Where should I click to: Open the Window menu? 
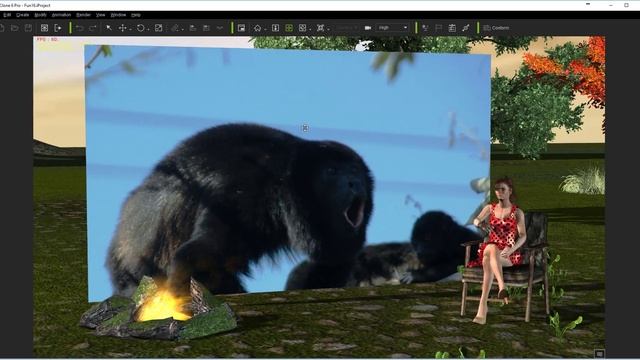pos(118,15)
